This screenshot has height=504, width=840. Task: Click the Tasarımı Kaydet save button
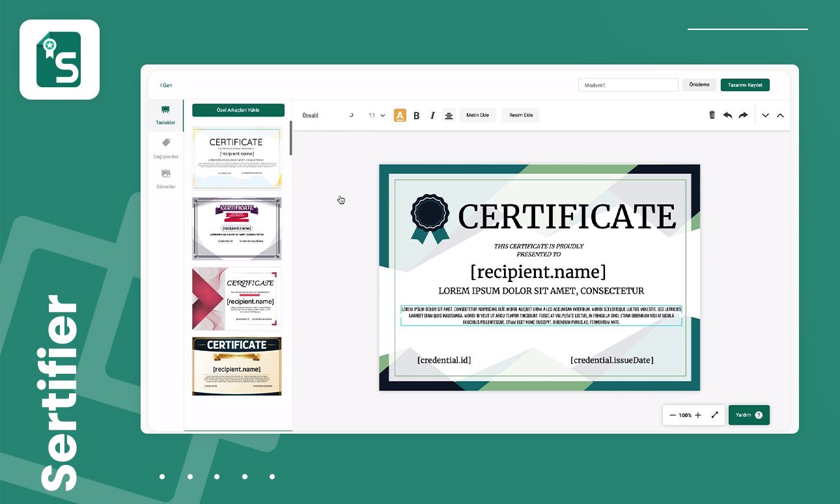point(745,85)
